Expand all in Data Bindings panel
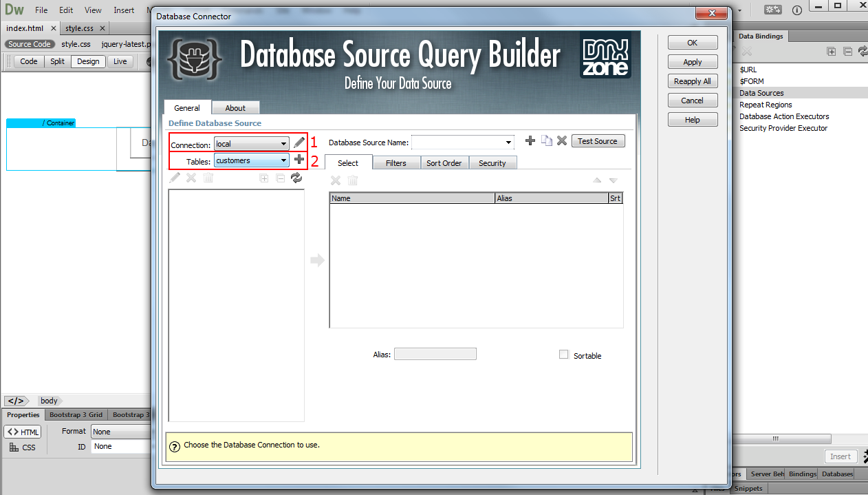This screenshot has width=868, height=495. (x=832, y=52)
